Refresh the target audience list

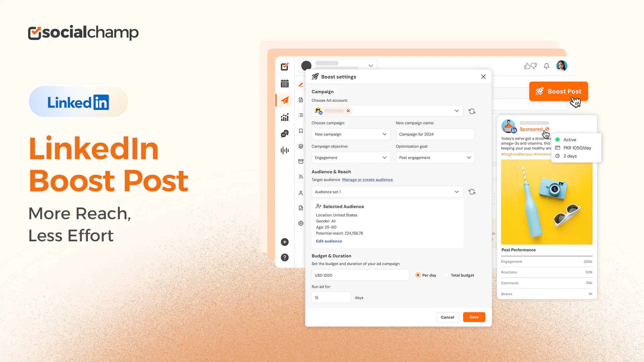click(x=472, y=192)
